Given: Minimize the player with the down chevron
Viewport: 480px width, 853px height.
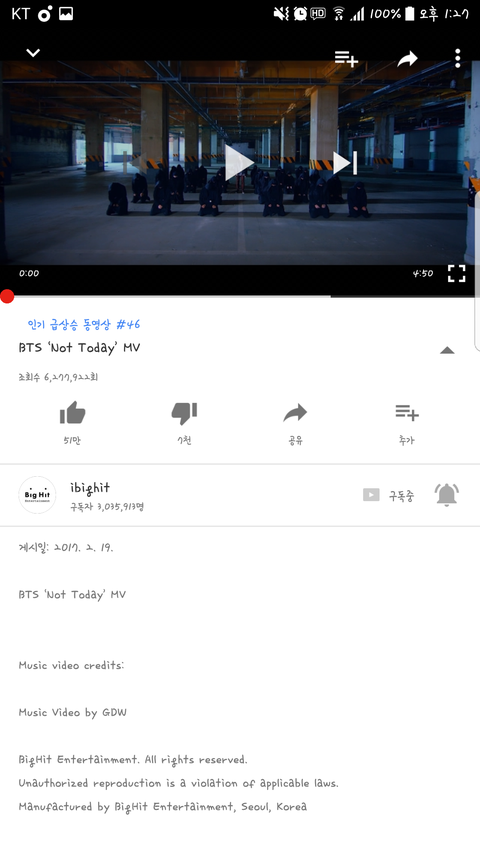Looking at the screenshot, I should 33,53.
